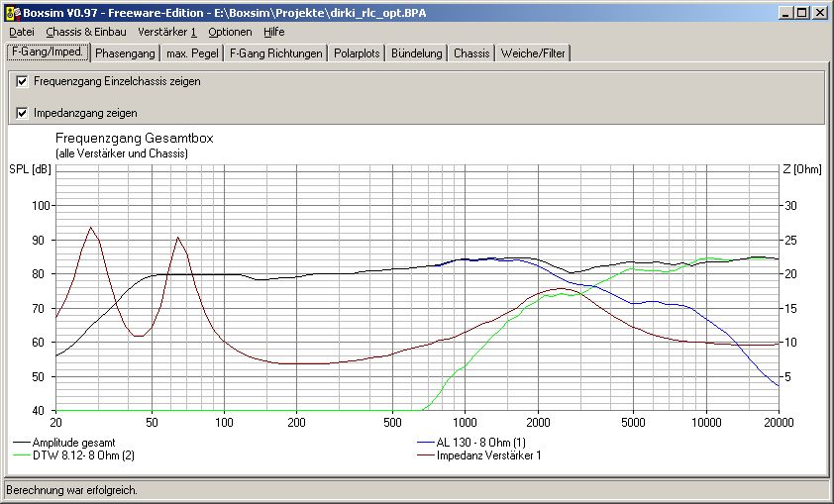
Task: Switch to the Polarplots tab
Action: pyautogui.click(x=357, y=53)
